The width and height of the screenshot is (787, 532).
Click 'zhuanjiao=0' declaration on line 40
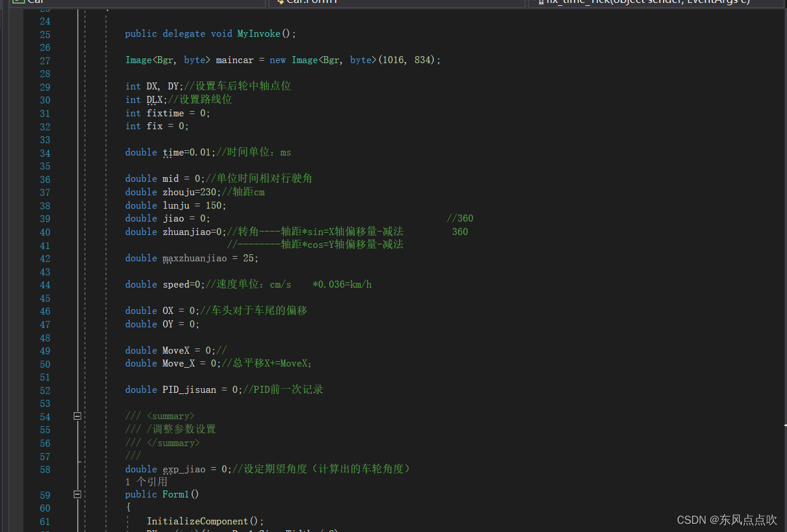(192, 232)
